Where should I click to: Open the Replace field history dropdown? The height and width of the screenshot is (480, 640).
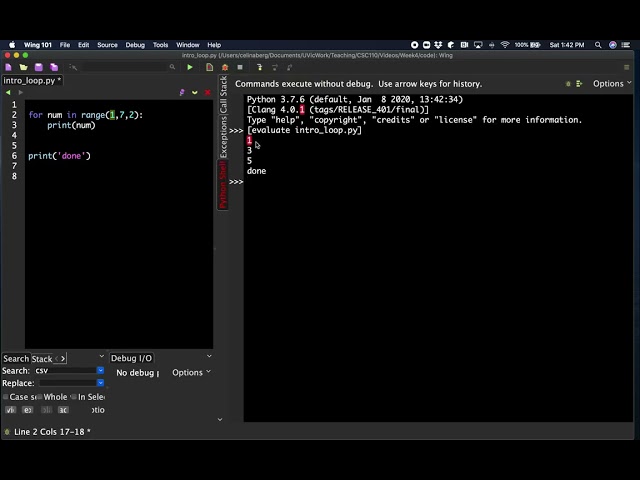[x=100, y=383]
